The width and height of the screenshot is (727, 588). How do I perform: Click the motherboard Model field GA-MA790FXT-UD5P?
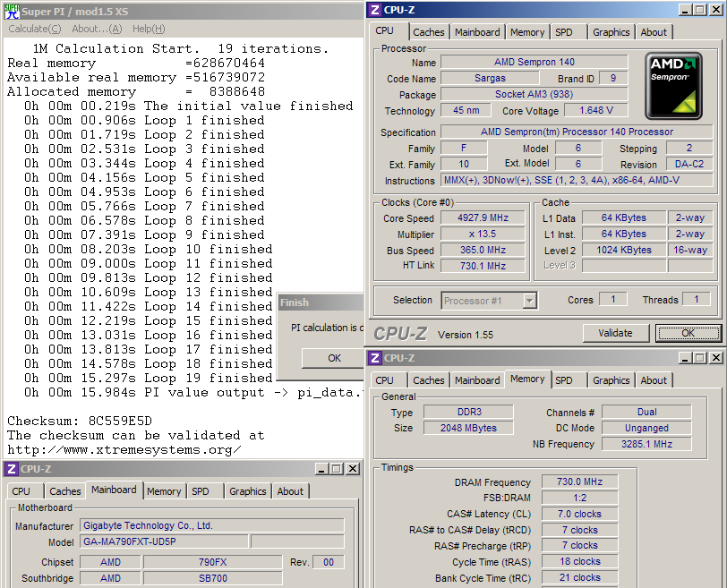tap(165, 541)
